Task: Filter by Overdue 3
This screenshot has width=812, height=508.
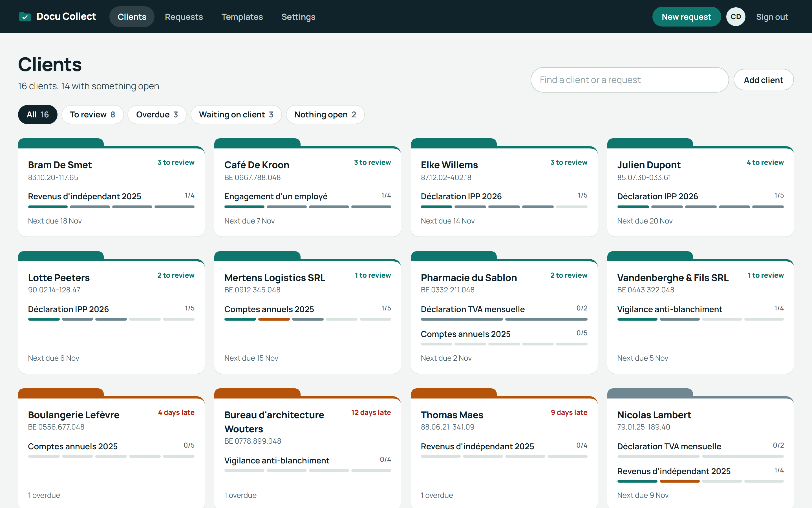Action: [157, 115]
